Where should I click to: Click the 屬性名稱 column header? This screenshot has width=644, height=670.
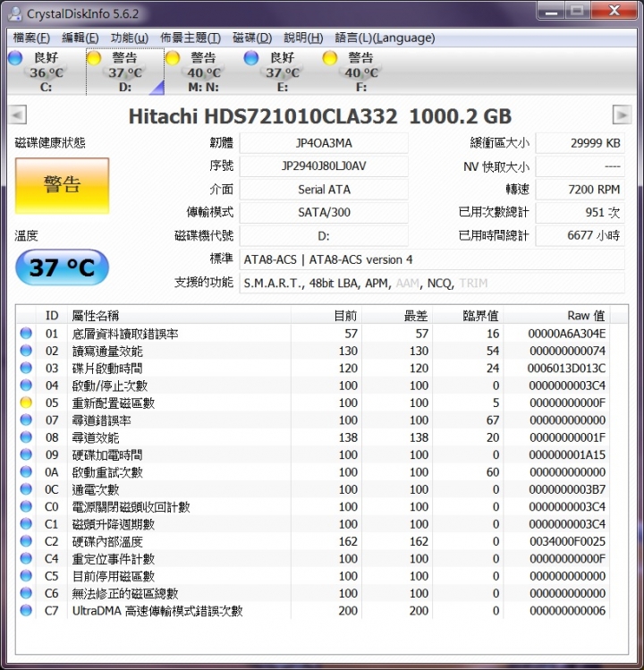[x=179, y=316]
